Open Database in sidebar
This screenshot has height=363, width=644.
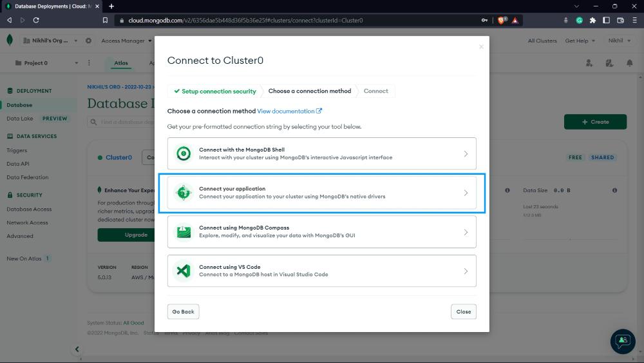(x=19, y=105)
